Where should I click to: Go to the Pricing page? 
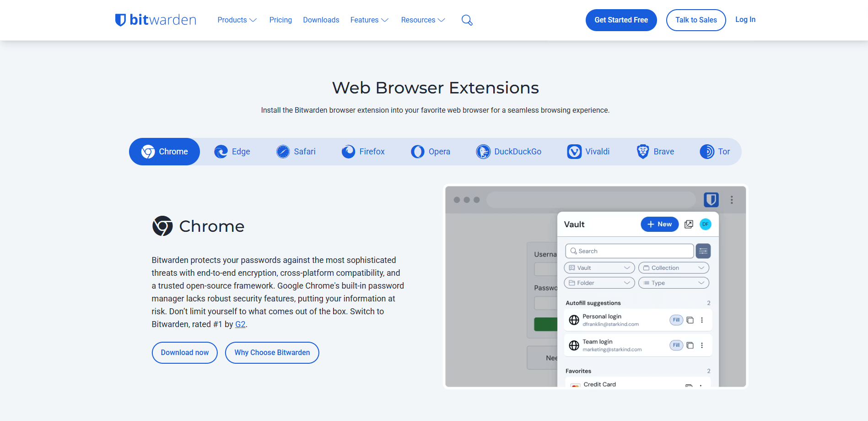coord(280,20)
